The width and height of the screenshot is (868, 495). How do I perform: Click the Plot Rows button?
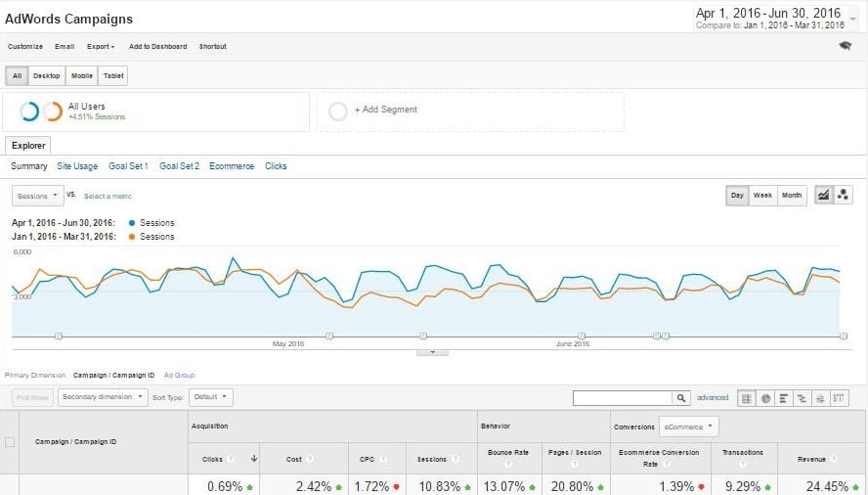(32, 397)
